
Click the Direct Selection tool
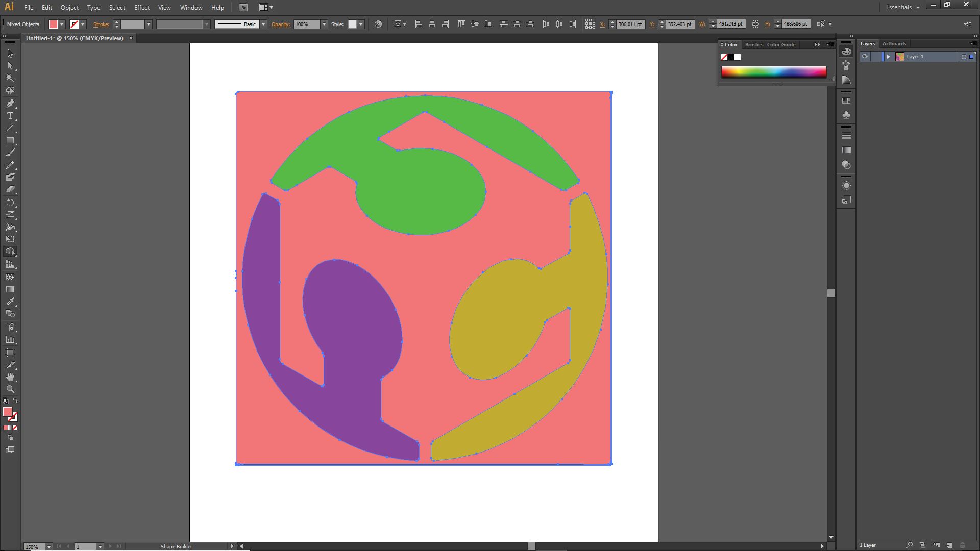click(10, 66)
